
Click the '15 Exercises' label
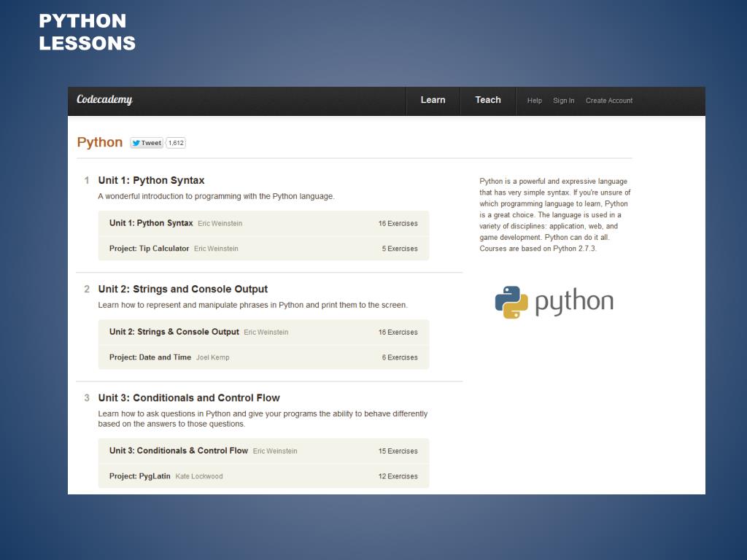pos(398,451)
